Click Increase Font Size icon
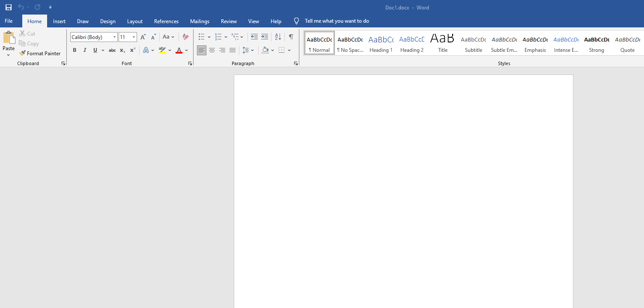This screenshot has height=308, width=644. tap(143, 37)
